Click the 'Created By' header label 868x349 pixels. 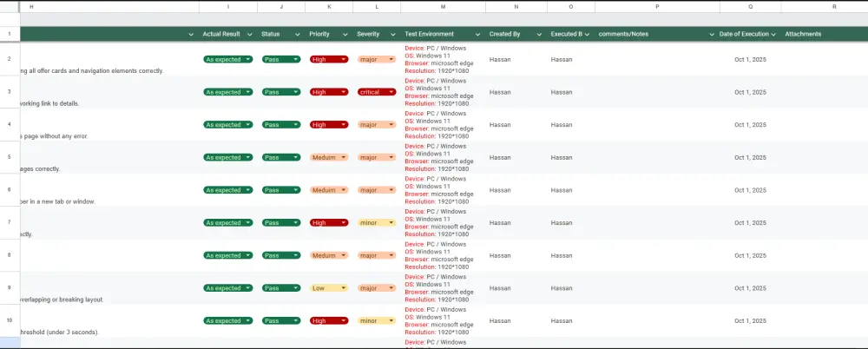click(504, 35)
